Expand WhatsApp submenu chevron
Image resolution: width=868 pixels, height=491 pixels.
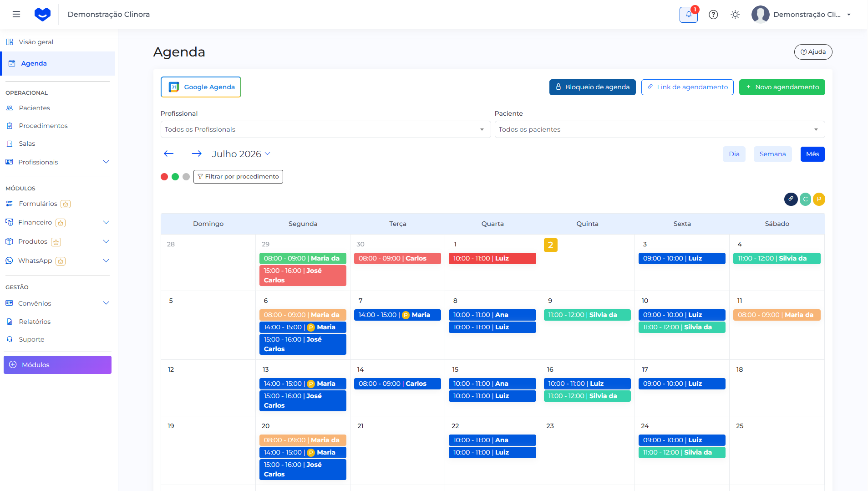(106, 261)
